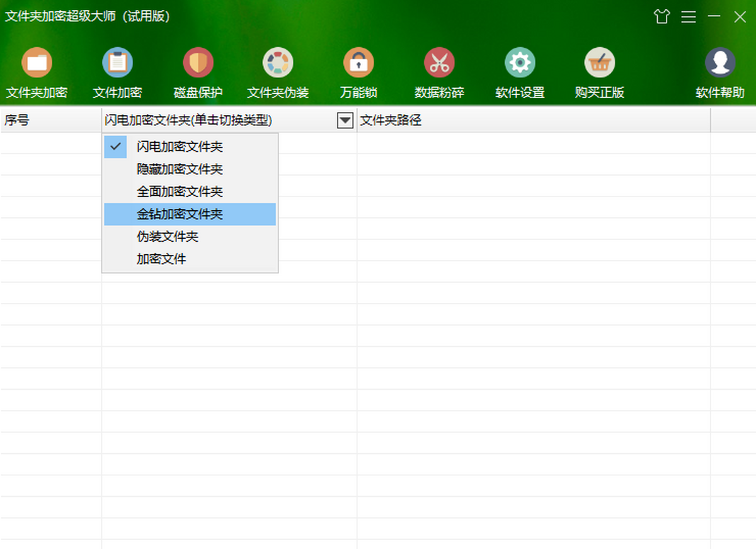The height and width of the screenshot is (549, 756).
Task: Click the shirt-shaped skin change icon
Action: click(661, 17)
